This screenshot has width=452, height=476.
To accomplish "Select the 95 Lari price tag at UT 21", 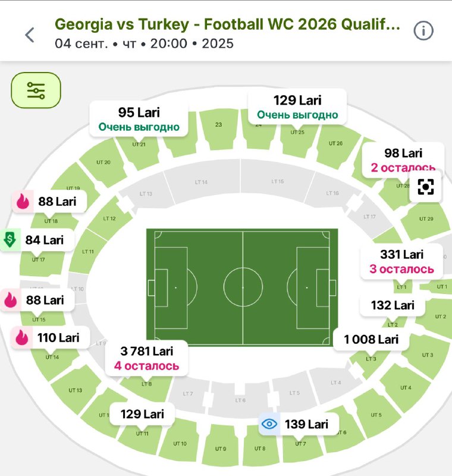I will pyautogui.click(x=139, y=120).
